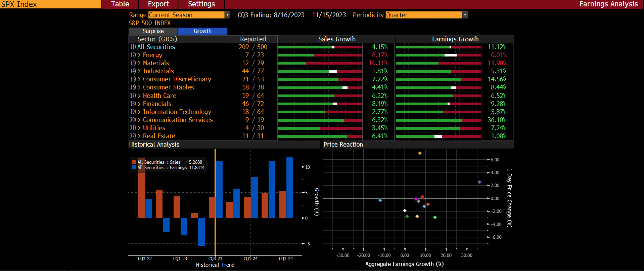This screenshot has height=271, width=644.
Task: Sort by the Sales Growth column header
Action: [x=336, y=39]
